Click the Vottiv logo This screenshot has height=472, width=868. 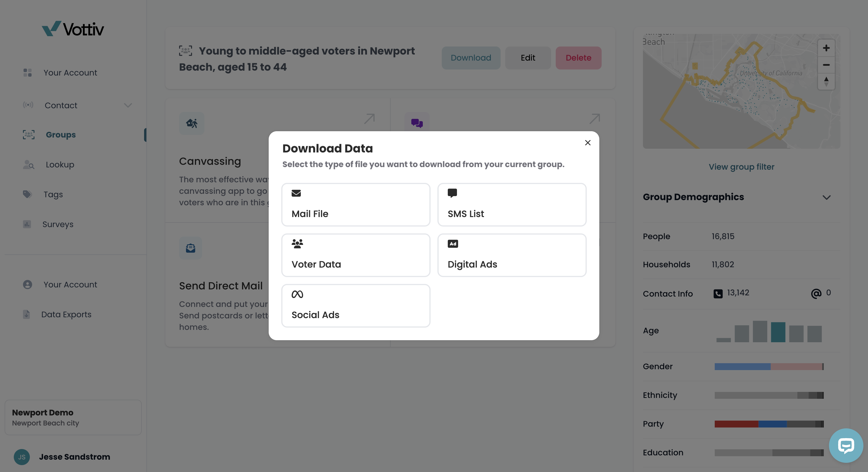pos(73,29)
